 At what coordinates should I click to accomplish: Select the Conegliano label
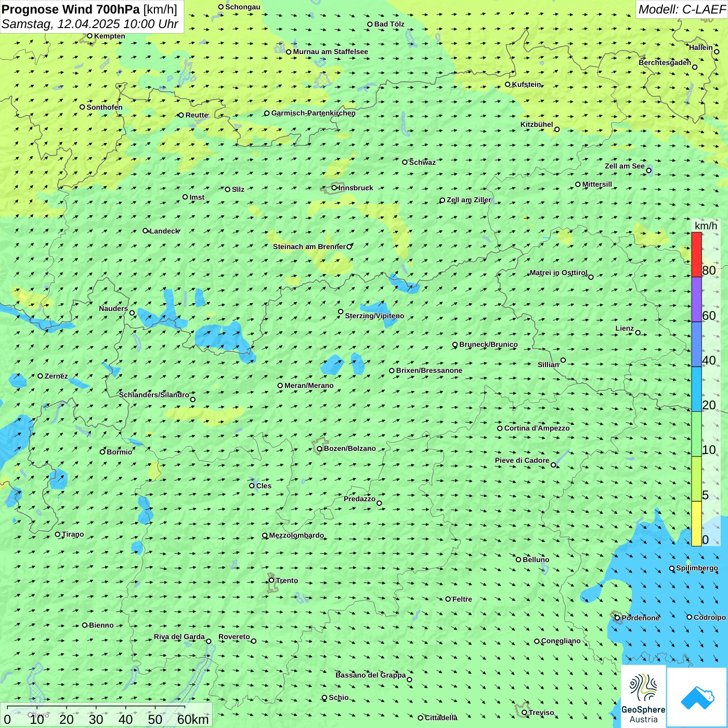tap(561, 641)
